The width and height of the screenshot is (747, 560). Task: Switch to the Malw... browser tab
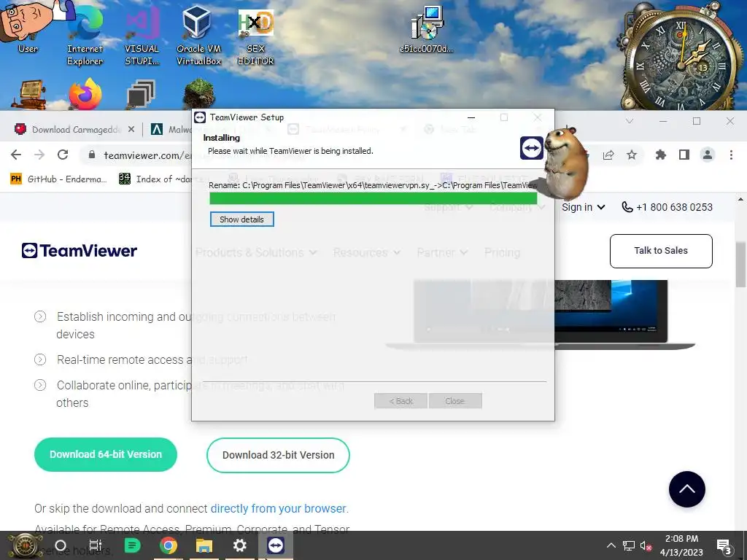pos(169,129)
